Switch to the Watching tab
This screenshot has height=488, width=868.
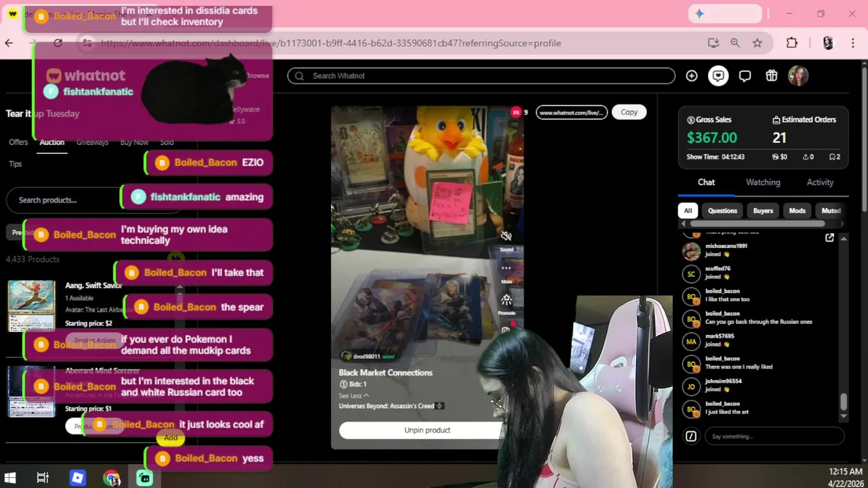[x=763, y=182]
